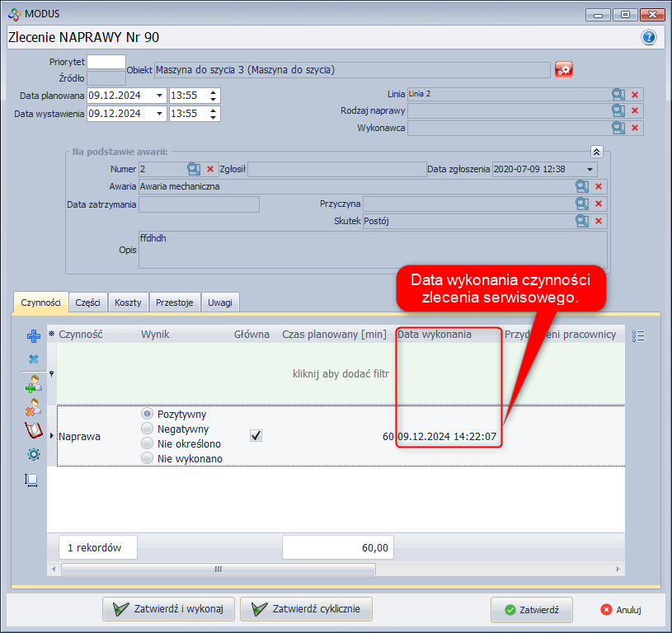Image resolution: width=672 pixels, height=633 pixels.
Task: Click the Anuluj button
Action: click(x=621, y=610)
